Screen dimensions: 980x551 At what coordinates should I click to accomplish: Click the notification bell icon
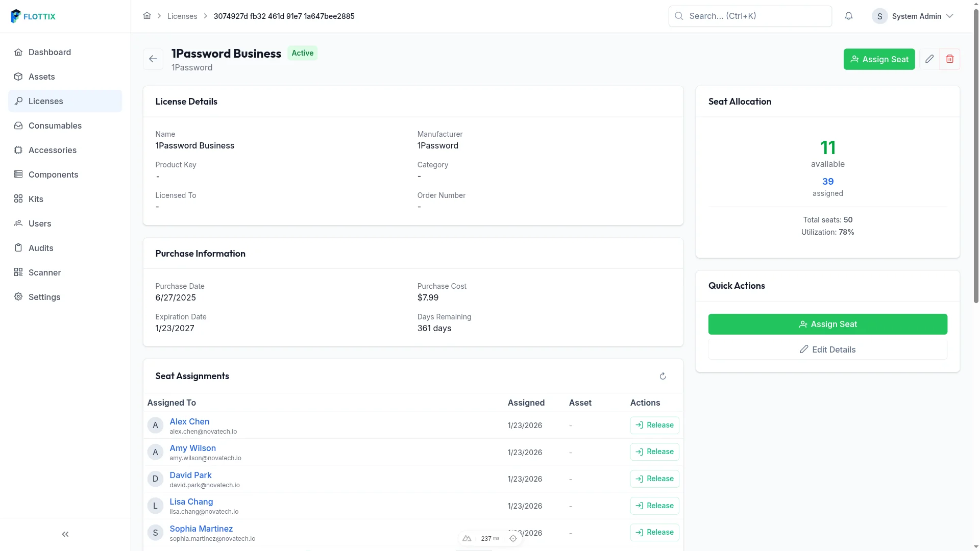tap(848, 16)
